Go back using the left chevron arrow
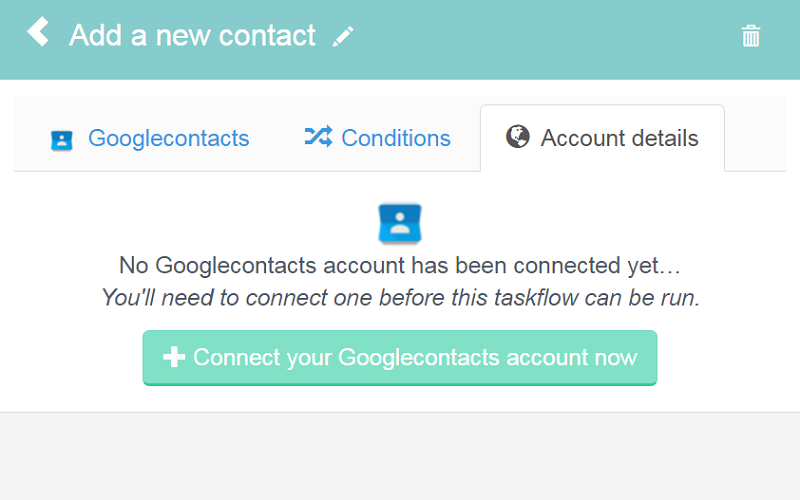 (38, 32)
